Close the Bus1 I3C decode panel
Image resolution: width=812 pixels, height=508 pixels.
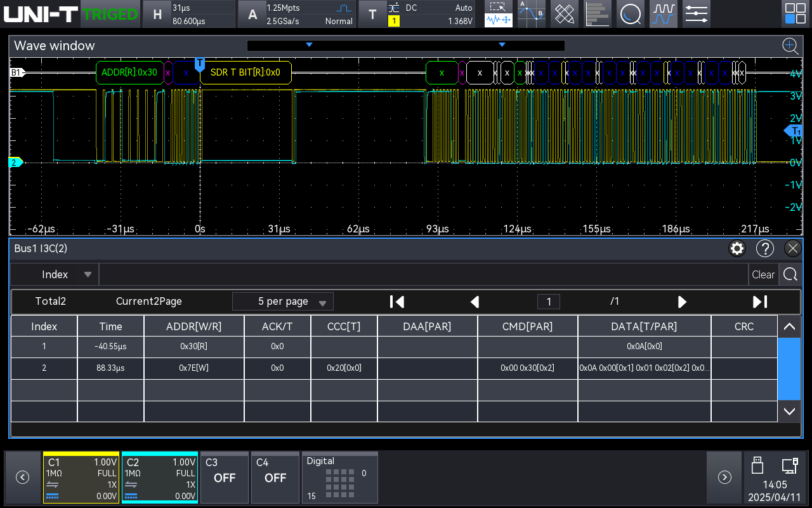point(792,248)
